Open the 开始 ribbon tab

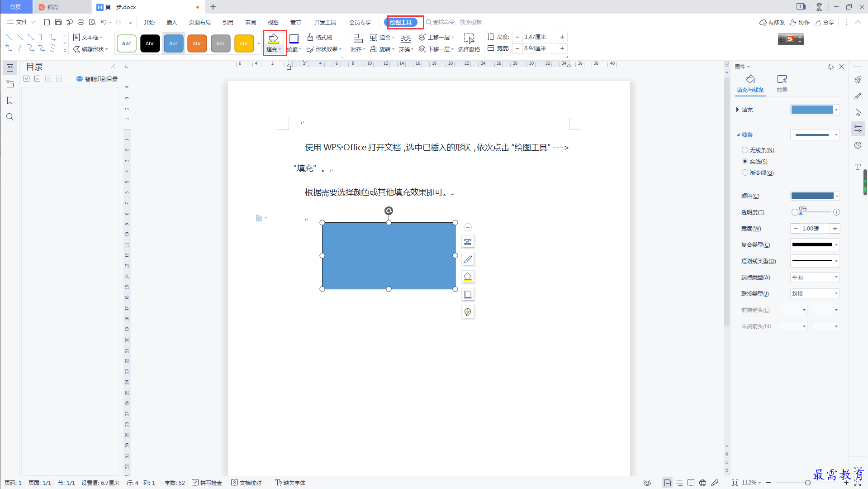point(149,22)
